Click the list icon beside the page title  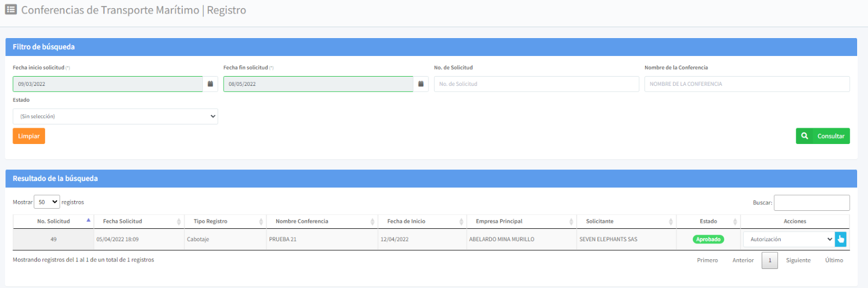(x=11, y=10)
